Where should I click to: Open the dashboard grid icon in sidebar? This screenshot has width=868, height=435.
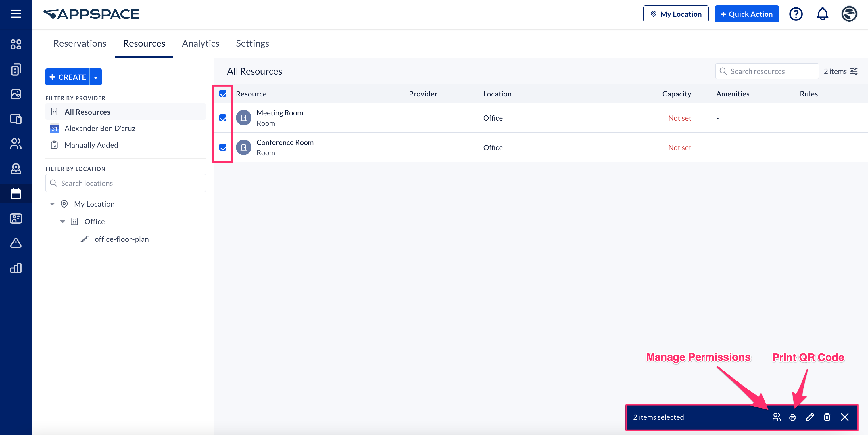16,45
